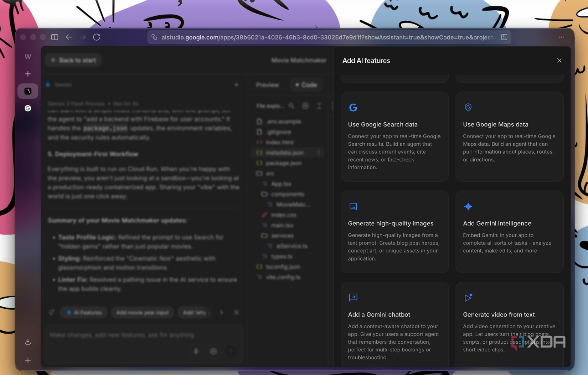
Task: Click the image generation picture icon
Action: (353, 206)
